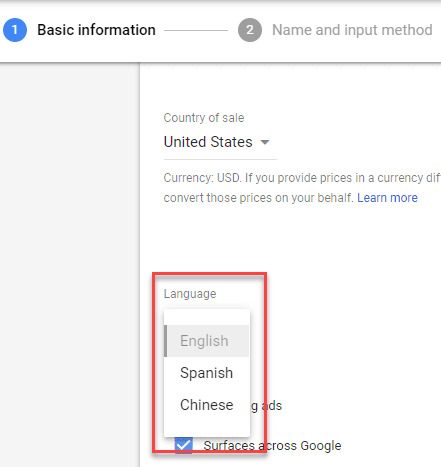Click the Language field label
Screen dimensions: 441x467
(190, 294)
